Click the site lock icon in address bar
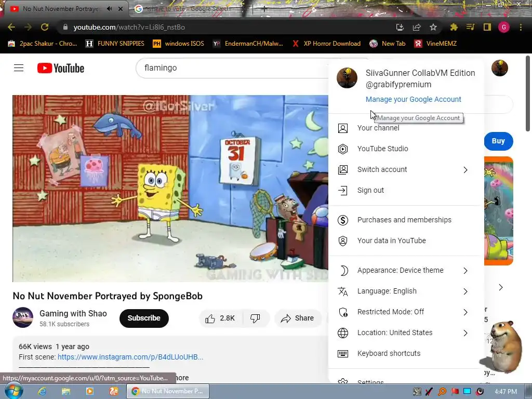The image size is (532, 399). (65, 27)
